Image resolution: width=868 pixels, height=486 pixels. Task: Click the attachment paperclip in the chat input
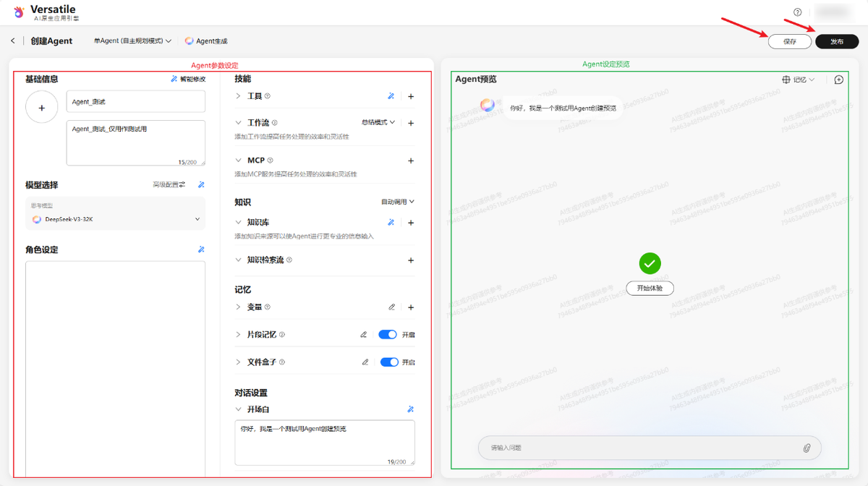click(807, 448)
